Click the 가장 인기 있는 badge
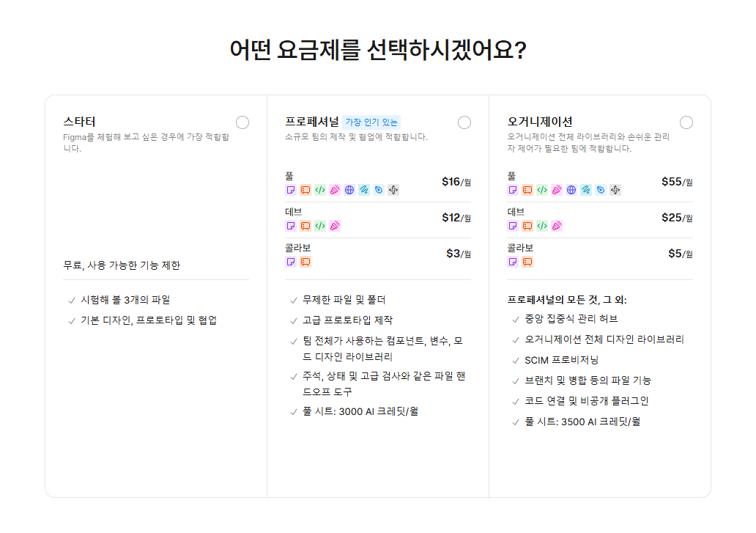 371,122
